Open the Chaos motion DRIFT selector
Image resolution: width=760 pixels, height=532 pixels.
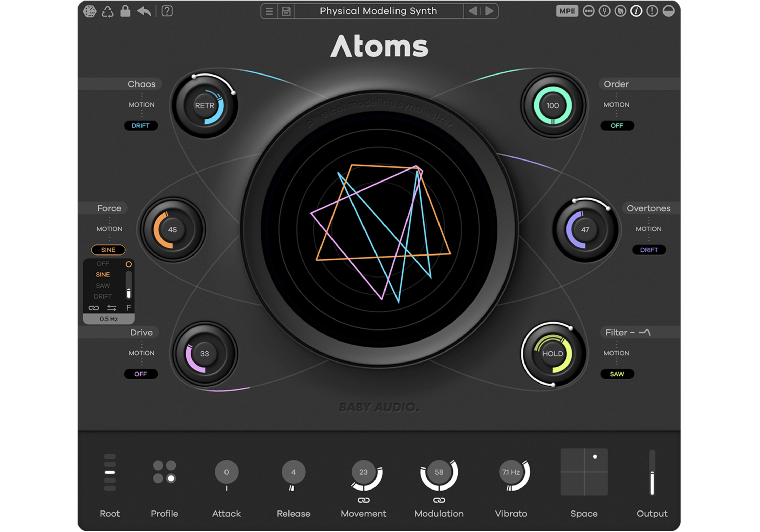pos(141,126)
